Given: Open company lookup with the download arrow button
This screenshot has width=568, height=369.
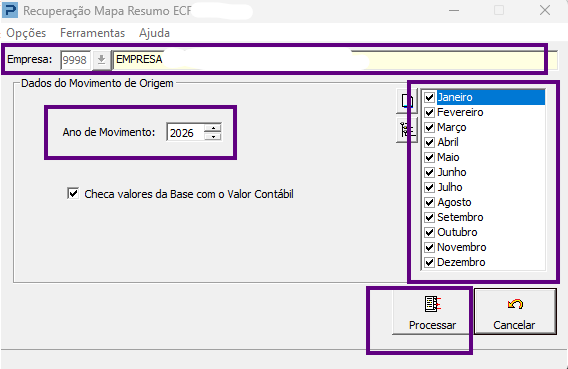Looking at the screenshot, I should click(x=101, y=60).
